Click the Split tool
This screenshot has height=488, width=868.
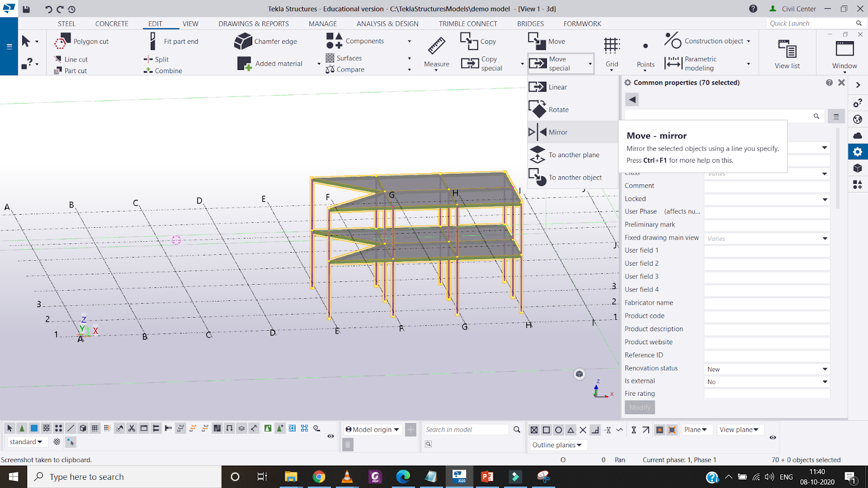click(156, 59)
